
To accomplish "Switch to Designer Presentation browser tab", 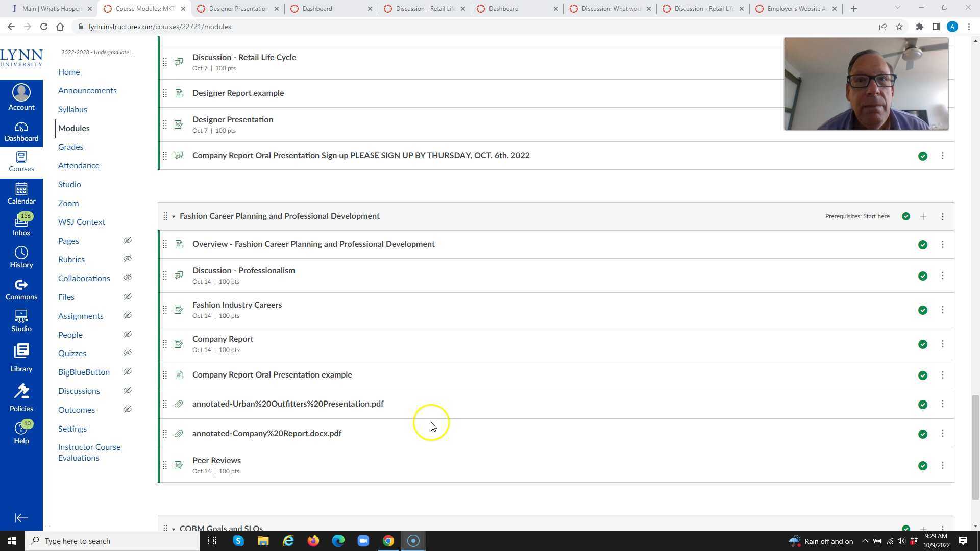I will pyautogui.click(x=238, y=9).
